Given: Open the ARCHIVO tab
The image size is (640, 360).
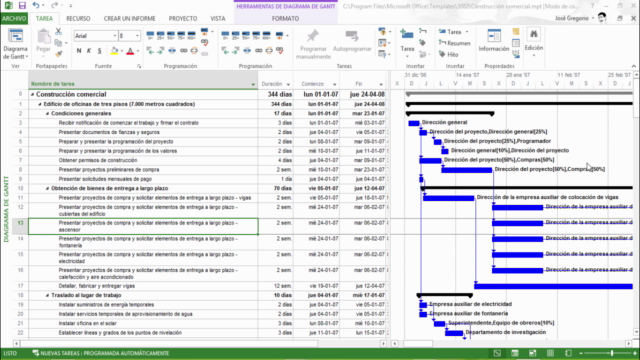Looking at the screenshot, I should point(14,18).
